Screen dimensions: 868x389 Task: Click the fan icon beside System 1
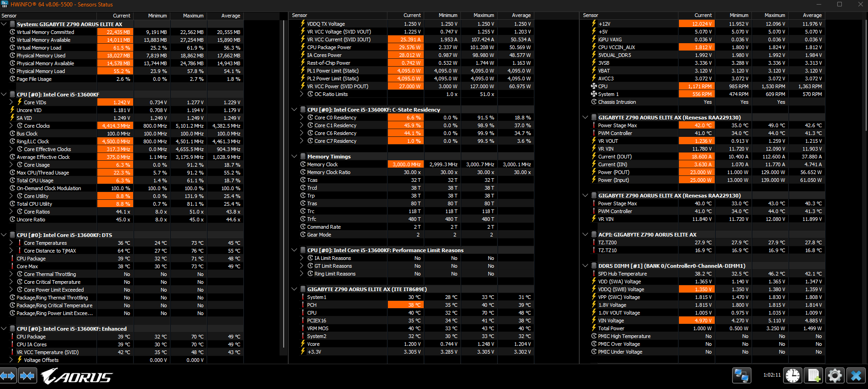594,94
